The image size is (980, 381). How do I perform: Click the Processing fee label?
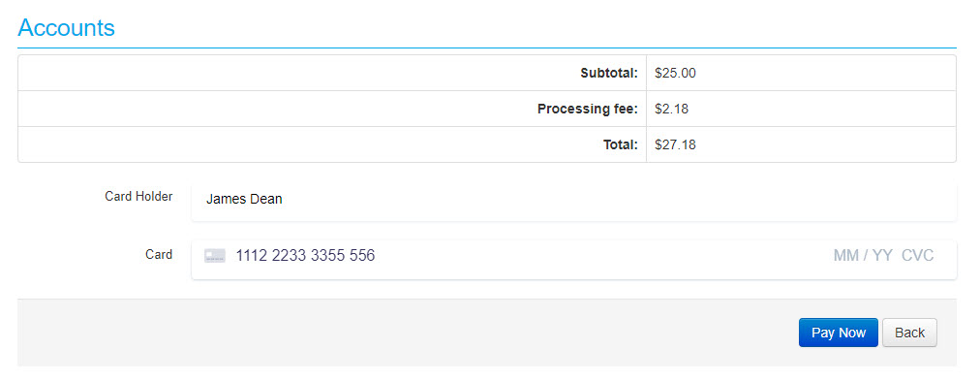[x=587, y=109]
